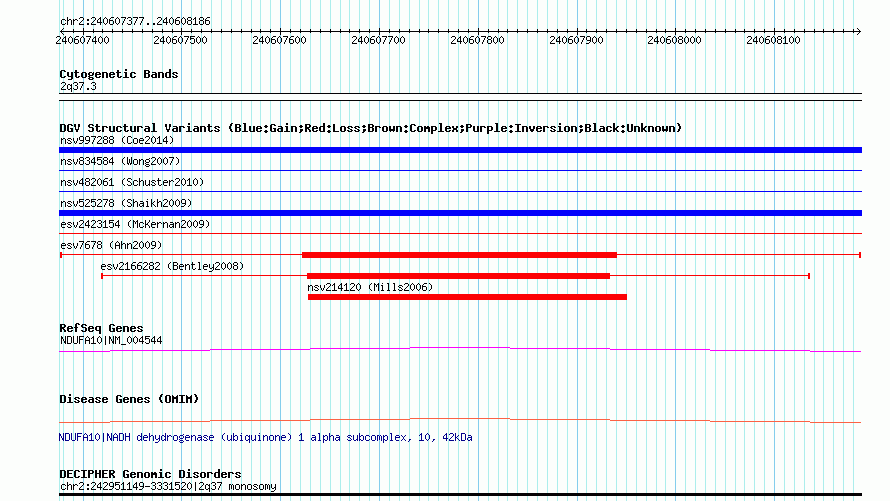Click the thick red esv7678 loss bar
The image size is (890, 501).
(459, 255)
